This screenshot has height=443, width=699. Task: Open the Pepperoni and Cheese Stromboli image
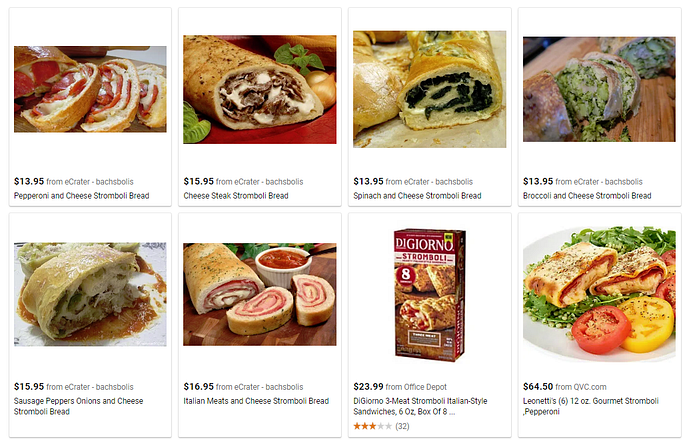pyautogui.click(x=90, y=89)
